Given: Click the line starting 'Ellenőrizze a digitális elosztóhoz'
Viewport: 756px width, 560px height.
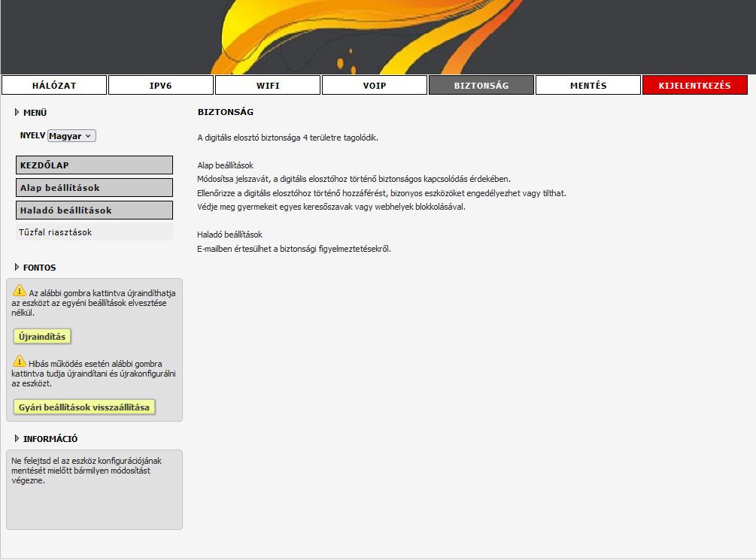Looking at the screenshot, I should pyautogui.click(x=382, y=193).
